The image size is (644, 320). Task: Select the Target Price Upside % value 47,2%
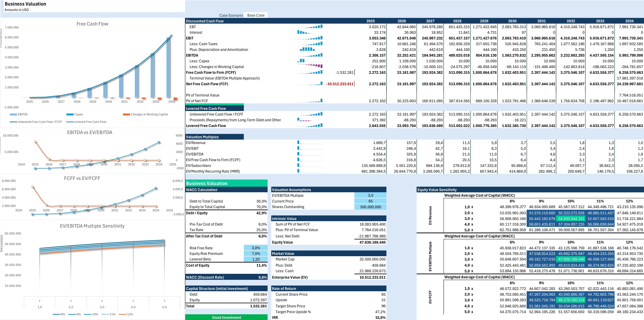(380, 312)
